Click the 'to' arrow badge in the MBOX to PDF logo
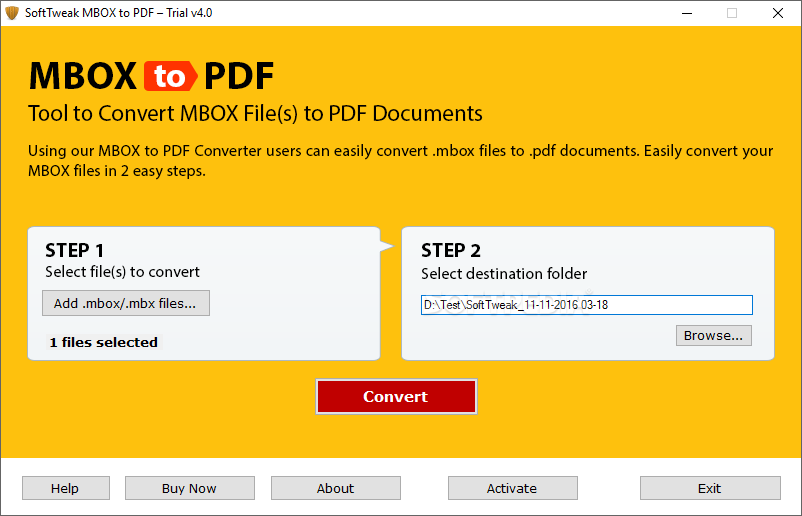Image resolution: width=802 pixels, height=516 pixels. pos(170,76)
